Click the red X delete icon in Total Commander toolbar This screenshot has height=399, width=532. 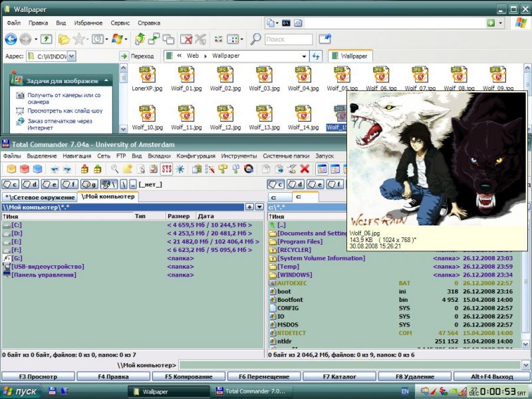point(305,169)
